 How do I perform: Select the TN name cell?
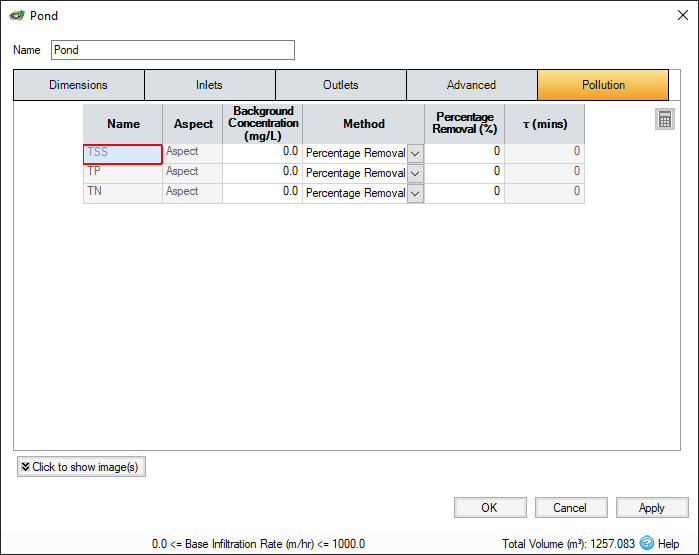pos(123,193)
